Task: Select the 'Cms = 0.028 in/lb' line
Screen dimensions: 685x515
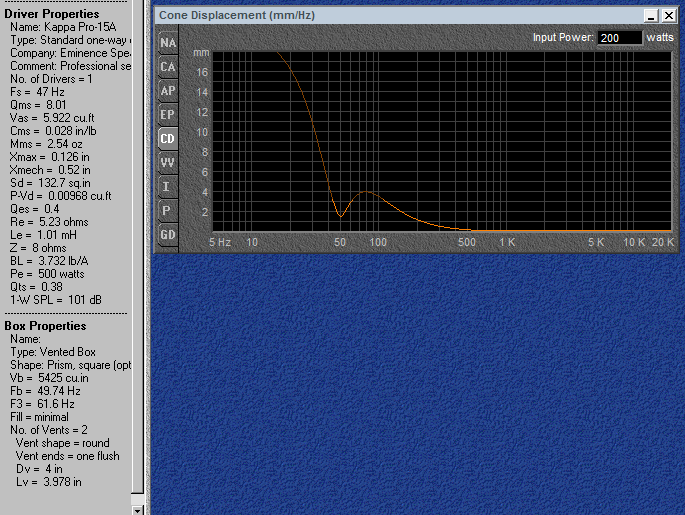Action: [53, 131]
